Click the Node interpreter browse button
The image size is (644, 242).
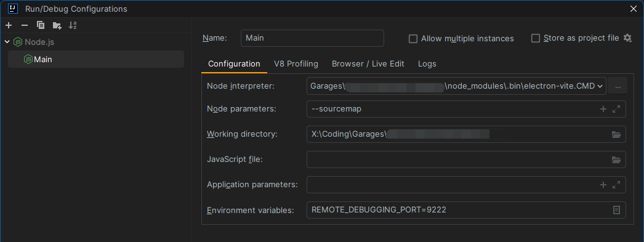[x=618, y=86]
